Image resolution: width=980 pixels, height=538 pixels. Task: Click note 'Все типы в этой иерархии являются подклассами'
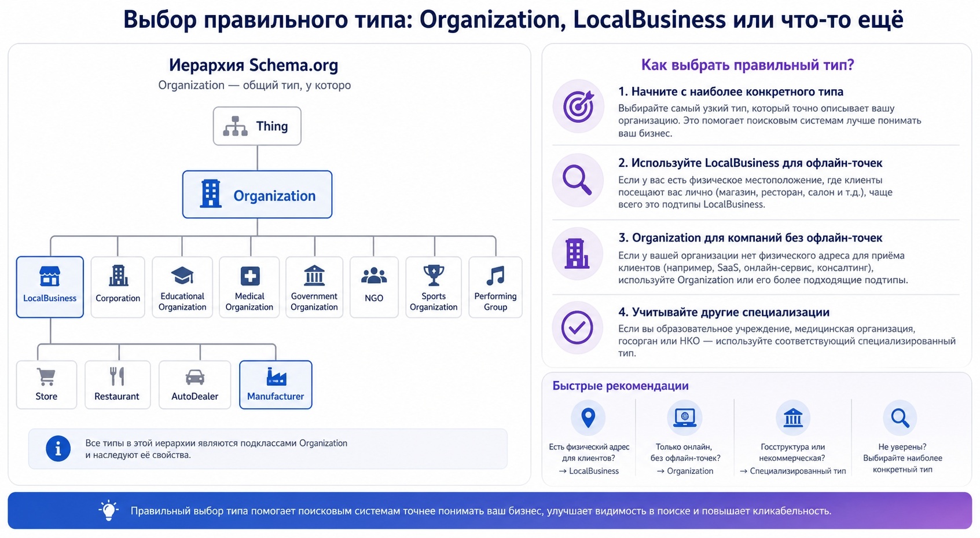[x=216, y=449]
